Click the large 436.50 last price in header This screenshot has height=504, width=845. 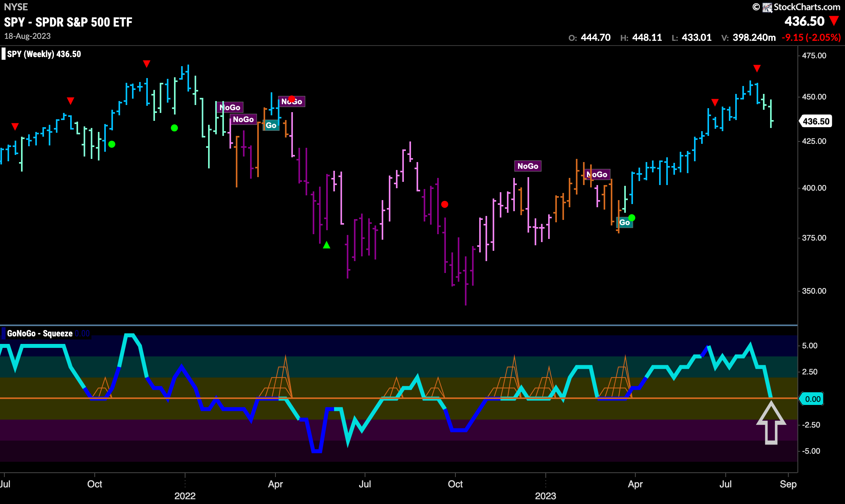(x=805, y=21)
